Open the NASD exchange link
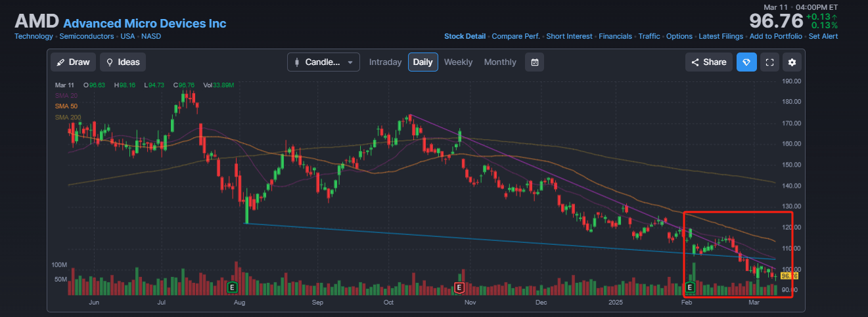This screenshot has width=868, height=317. (x=151, y=37)
